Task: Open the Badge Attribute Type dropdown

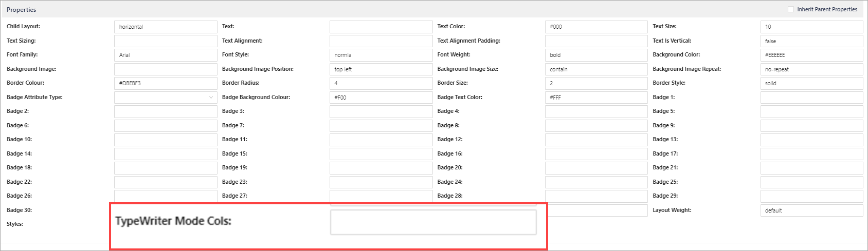Action: pyautogui.click(x=165, y=97)
